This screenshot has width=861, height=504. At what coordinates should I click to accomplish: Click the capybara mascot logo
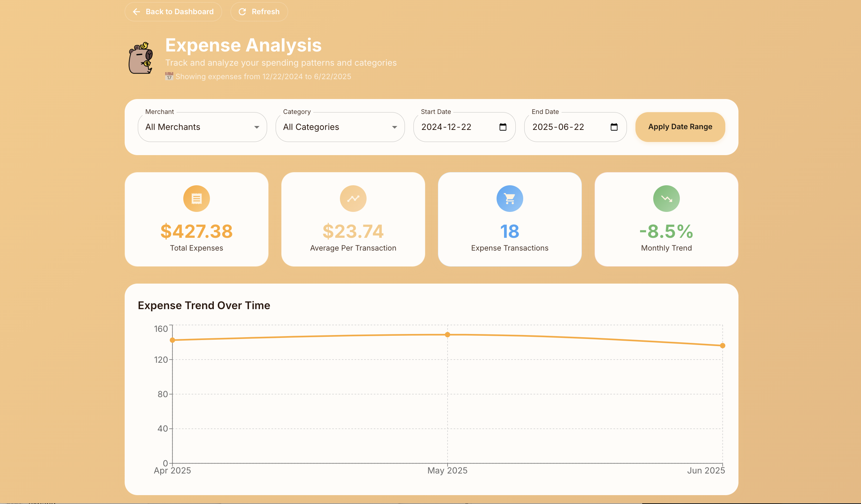pos(141,58)
